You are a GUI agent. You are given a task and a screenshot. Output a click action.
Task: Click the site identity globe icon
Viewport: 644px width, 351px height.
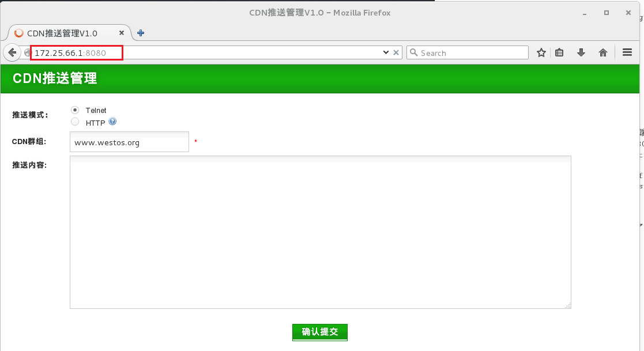[27, 52]
